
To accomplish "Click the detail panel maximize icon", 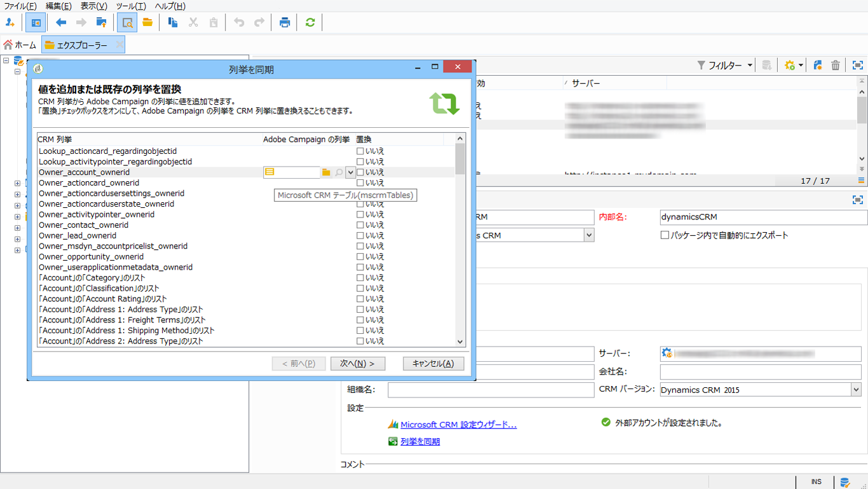I will pyautogui.click(x=858, y=200).
